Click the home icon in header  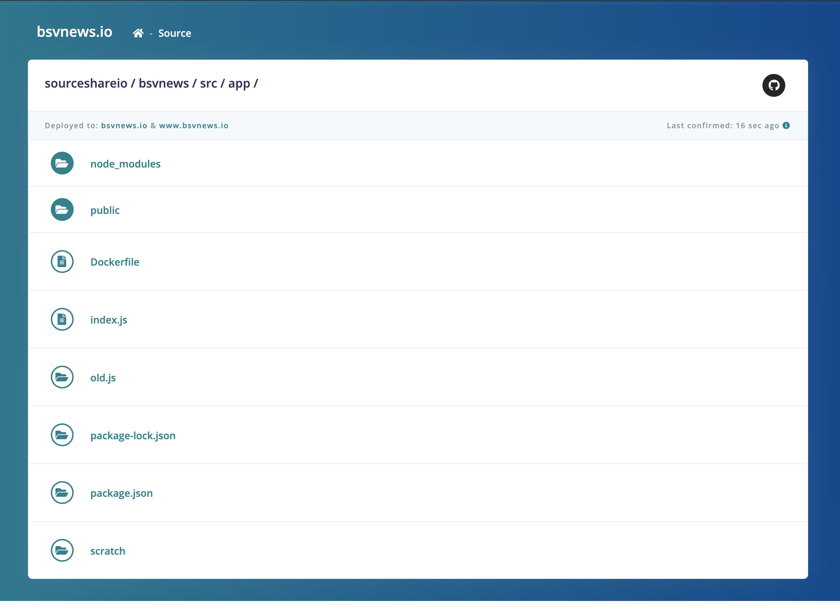click(138, 33)
